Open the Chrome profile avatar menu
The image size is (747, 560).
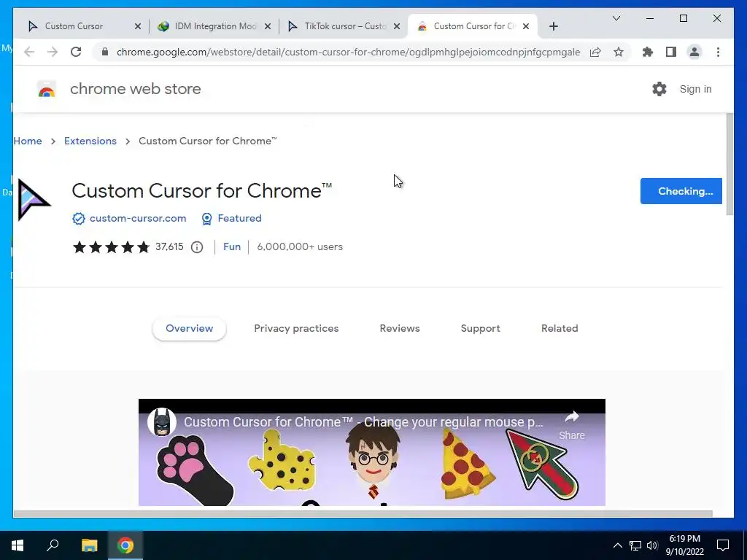tap(694, 52)
